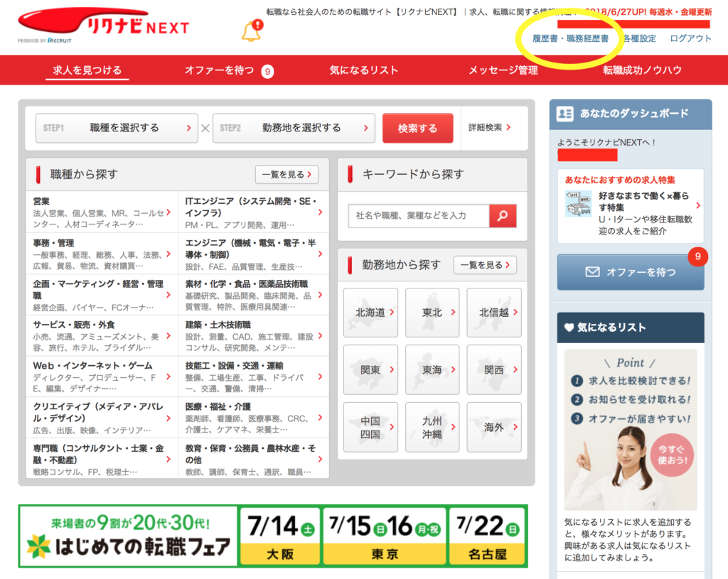Expand クリエイティブ(メディア・アパレル・デザイン) category
This screenshot has width=728, height=579.
(x=102, y=418)
